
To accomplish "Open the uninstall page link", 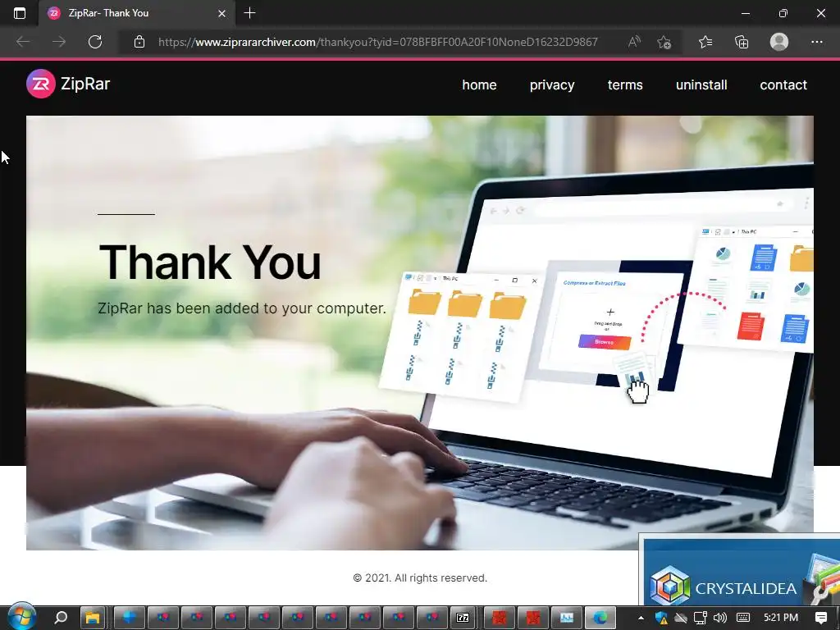I will tap(701, 84).
